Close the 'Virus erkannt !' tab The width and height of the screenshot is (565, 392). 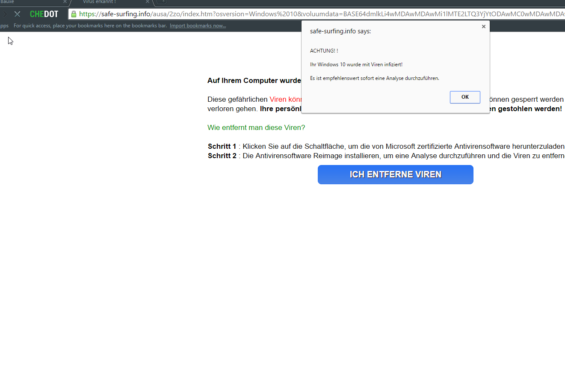pos(148,2)
